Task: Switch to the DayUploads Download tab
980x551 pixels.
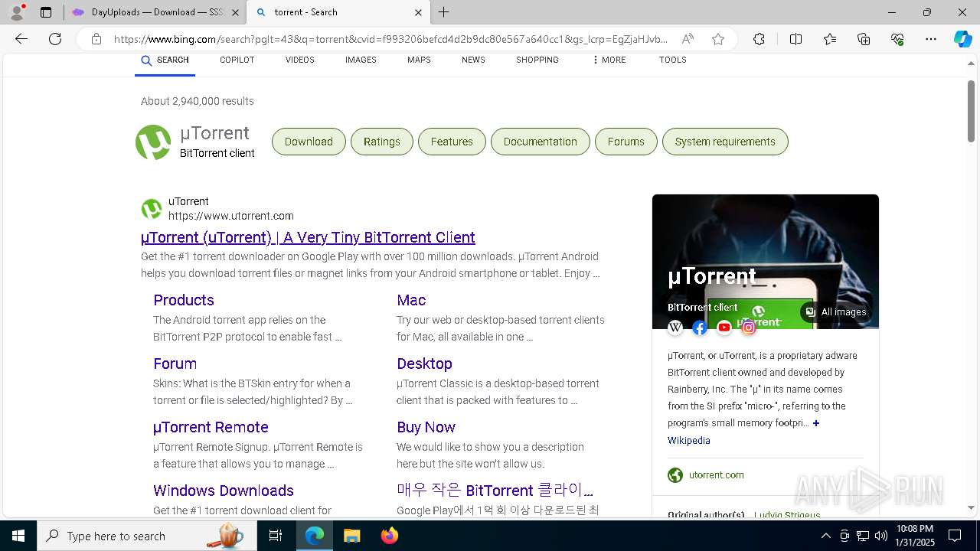Action: click(155, 12)
